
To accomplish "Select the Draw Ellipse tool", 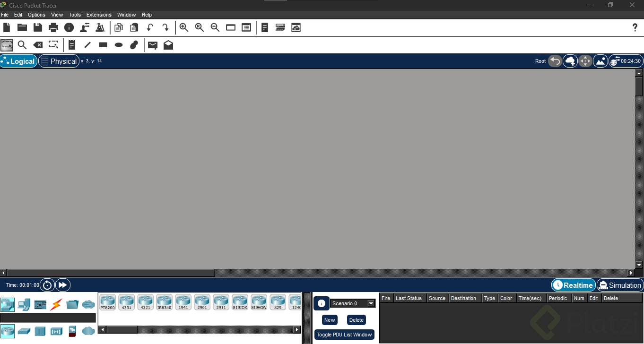I will pyautogui.click(x=119, y=45).
